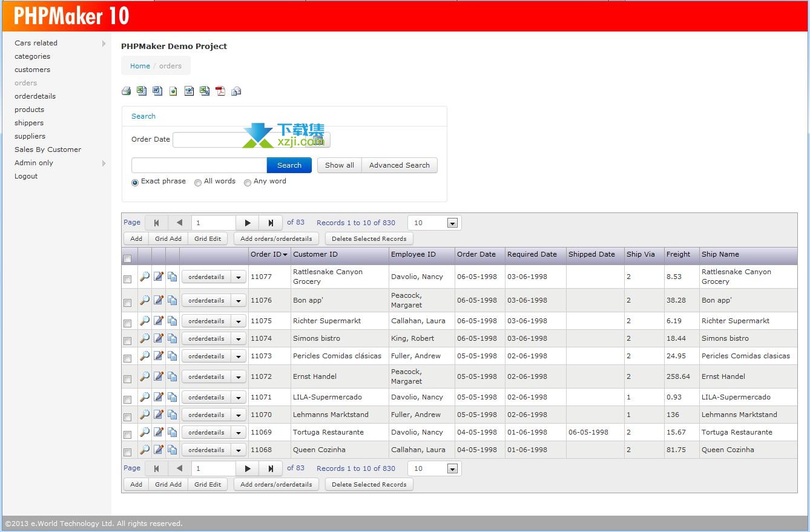The image size is (810, 532).
Task: Choose the Any word radio option
Action: coord(248,183)
